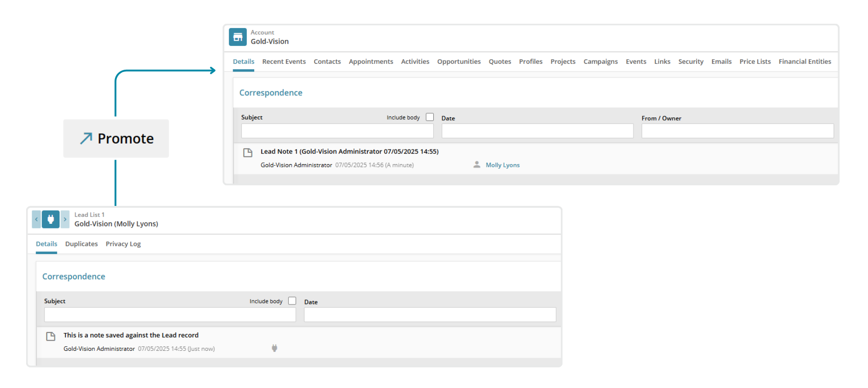The height and width of the screenshot is (388, 868).
Task: Switch to the Contacts tab
Action: coord(327,61)
